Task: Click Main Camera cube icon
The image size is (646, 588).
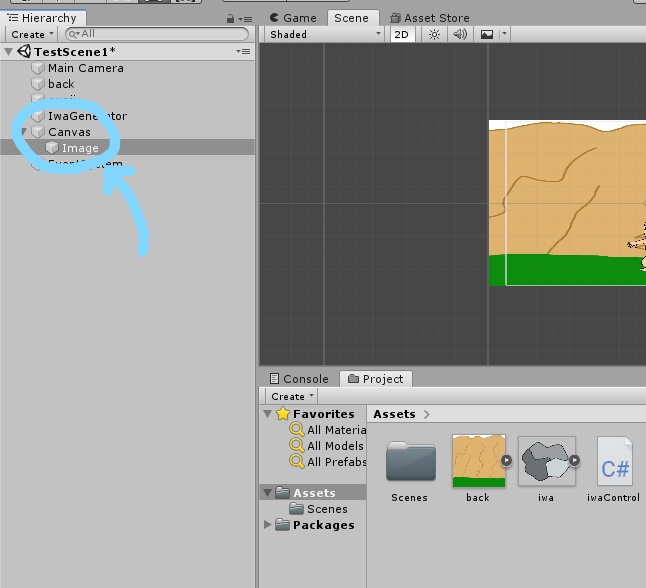Action: (38, 68)
